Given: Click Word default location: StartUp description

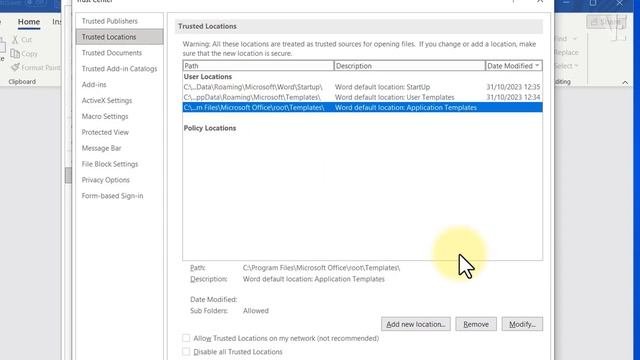Looking at the screenshot, I should (x=382, y=87).
